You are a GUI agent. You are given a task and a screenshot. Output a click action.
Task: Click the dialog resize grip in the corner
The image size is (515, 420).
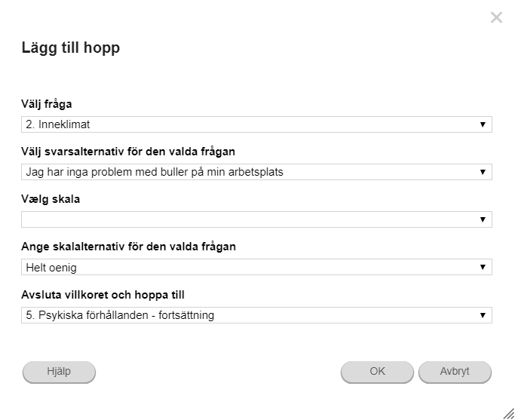point(509,414)
